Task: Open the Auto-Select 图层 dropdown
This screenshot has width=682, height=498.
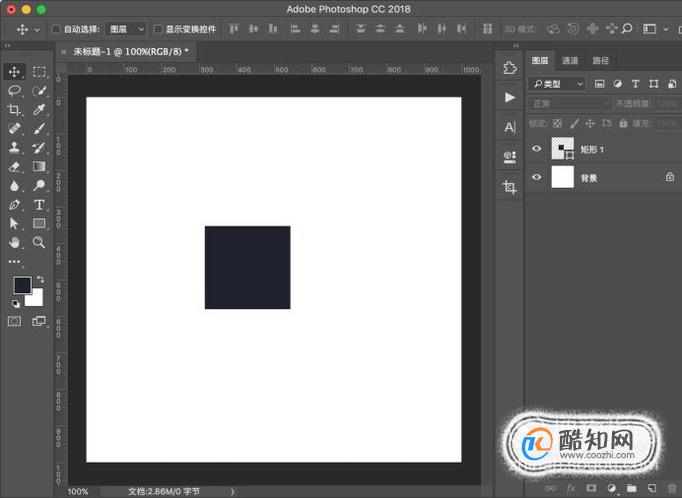Action: (x=126, y=29)
